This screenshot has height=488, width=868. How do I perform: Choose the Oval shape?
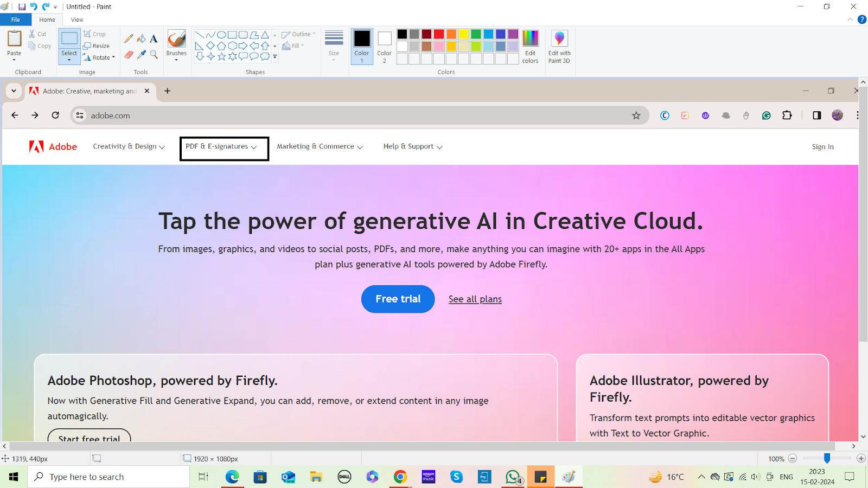coord(221,35)
